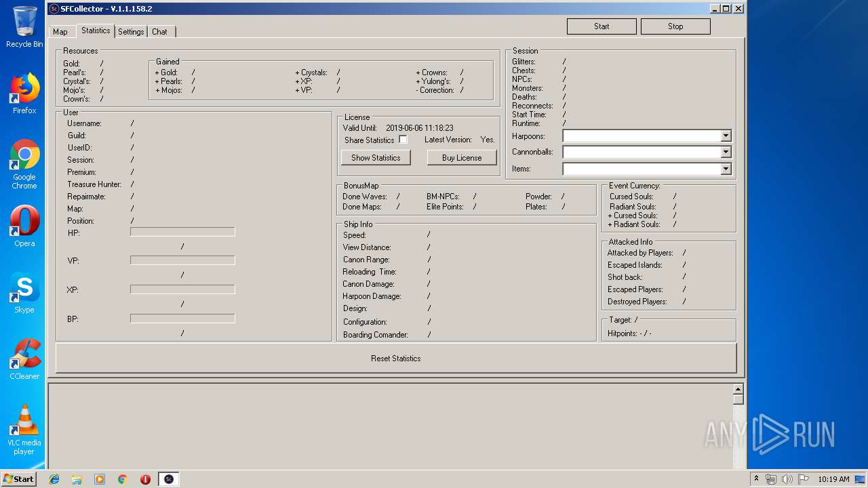
Task: Click the Buy License button
Action: (x=462, y=158)
